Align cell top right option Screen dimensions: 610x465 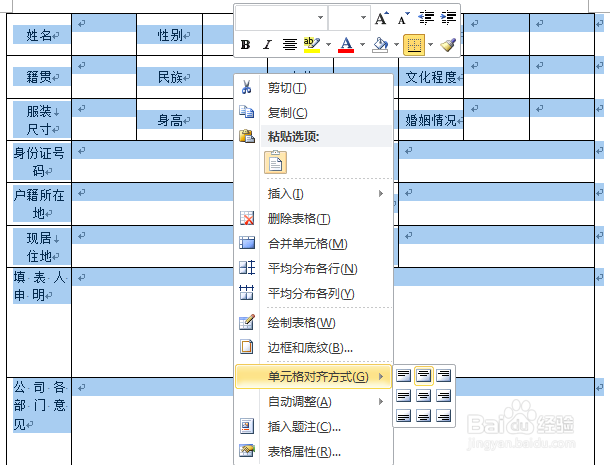(444, 376)
